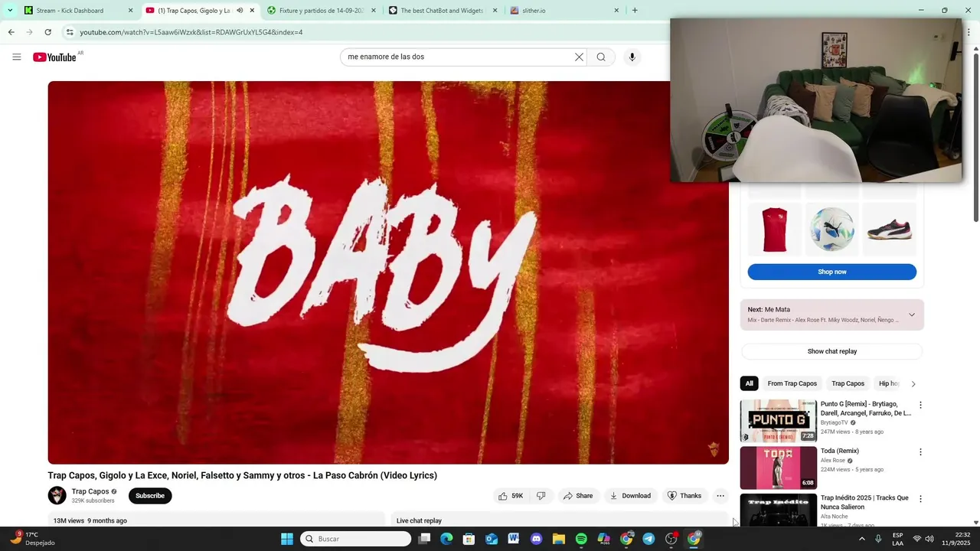Viewport: 980px width, 551px height.
Task: Show hidden system tray icons
Action: coord(861,539)
